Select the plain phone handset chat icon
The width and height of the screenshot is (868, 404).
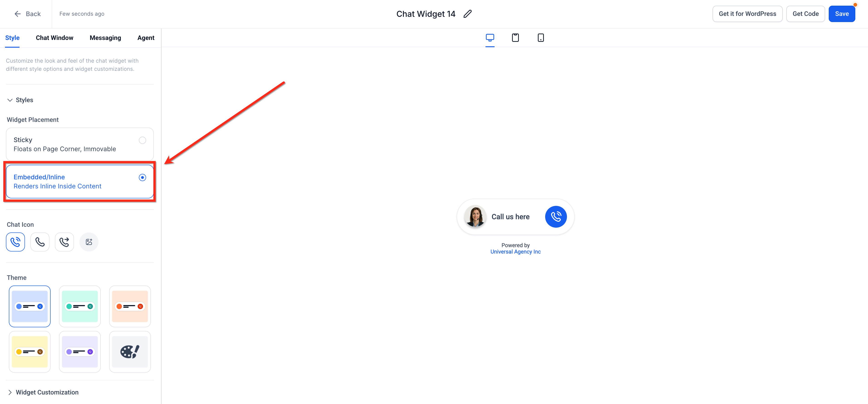pyautogui.click(x=40, y=242)
